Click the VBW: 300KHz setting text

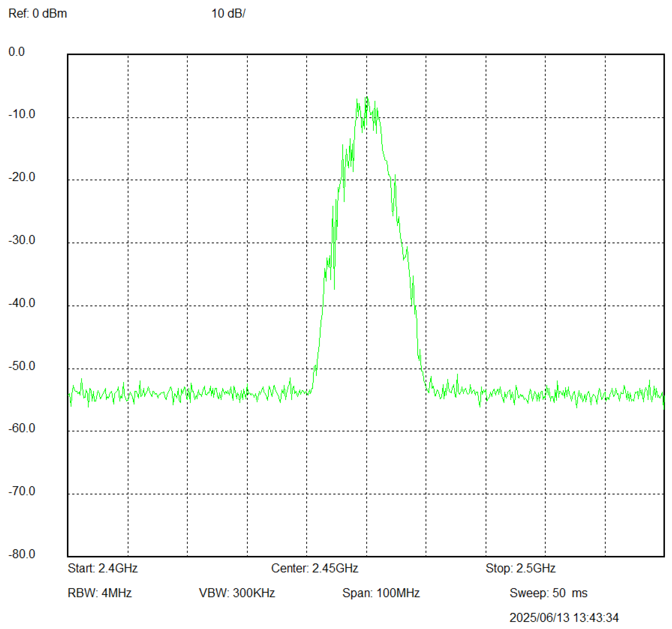click(x=237, y=593)
